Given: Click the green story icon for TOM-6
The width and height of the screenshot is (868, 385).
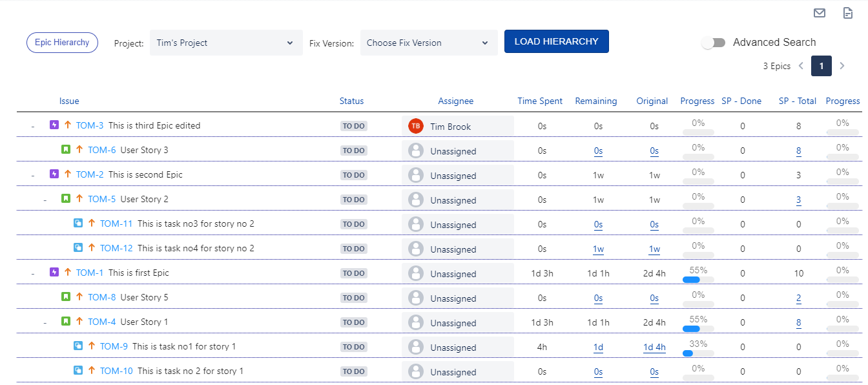Looking at the screenshot, I should (x=66, y=149).
